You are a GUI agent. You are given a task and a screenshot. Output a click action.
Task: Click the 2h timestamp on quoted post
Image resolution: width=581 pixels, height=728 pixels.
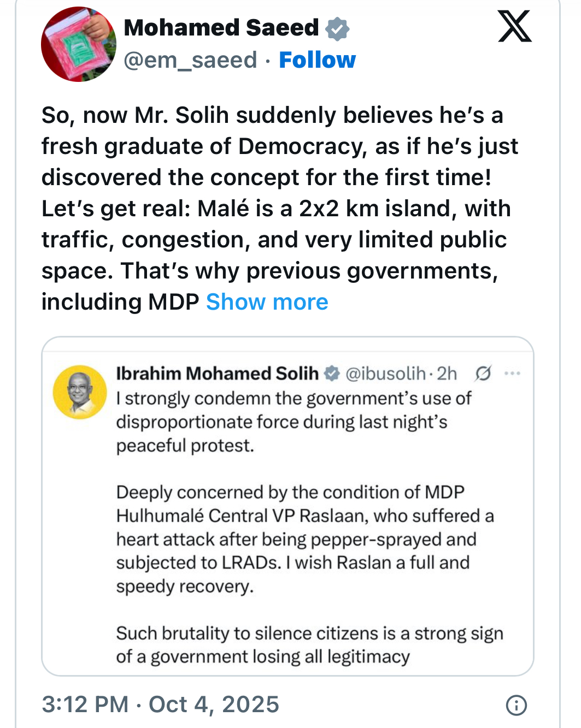point(447,374)
